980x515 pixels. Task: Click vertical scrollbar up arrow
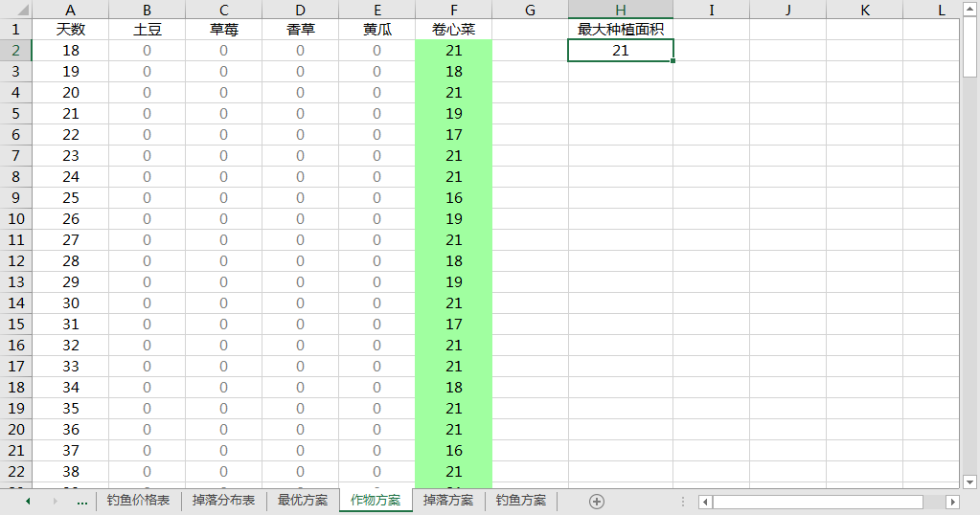[970, 8]
